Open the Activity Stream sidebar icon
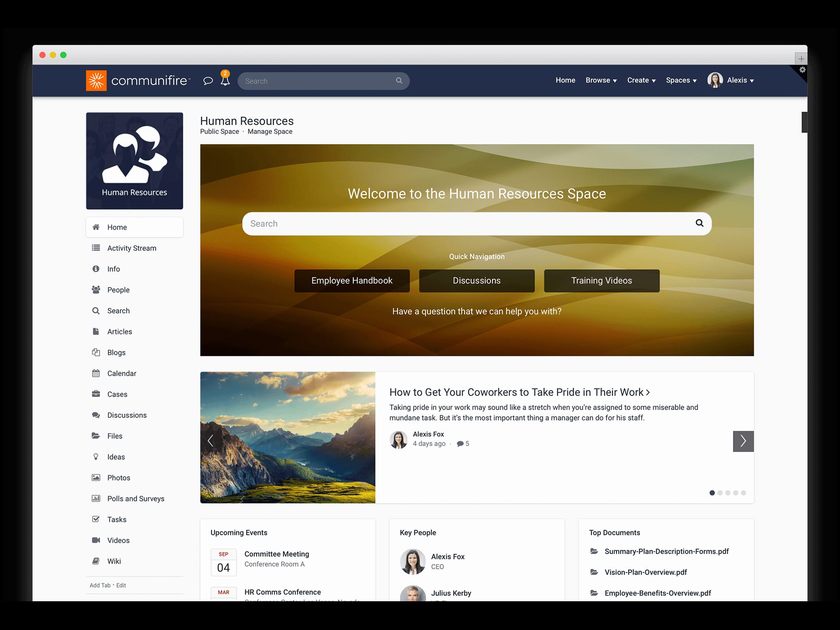 click(96, 248)
